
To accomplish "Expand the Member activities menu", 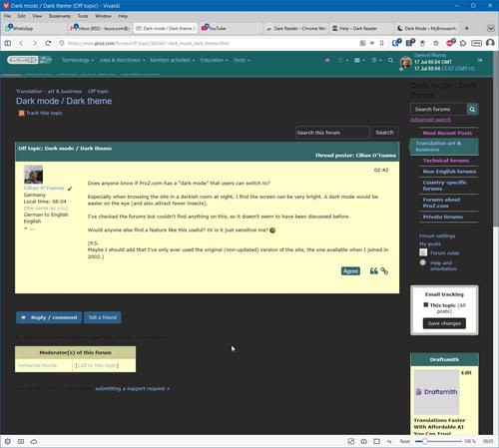I will point(172,60).
